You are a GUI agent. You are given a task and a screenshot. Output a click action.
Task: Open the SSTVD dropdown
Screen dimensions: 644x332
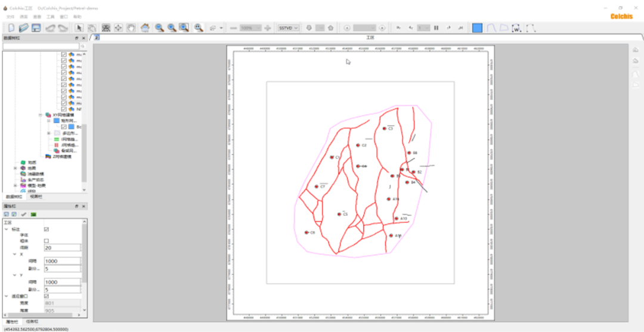pos(289,28)
